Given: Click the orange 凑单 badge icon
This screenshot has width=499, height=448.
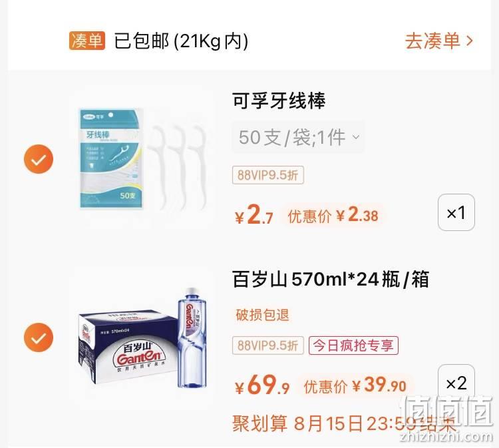Looking at the screenshot, I should pos(87,41).
